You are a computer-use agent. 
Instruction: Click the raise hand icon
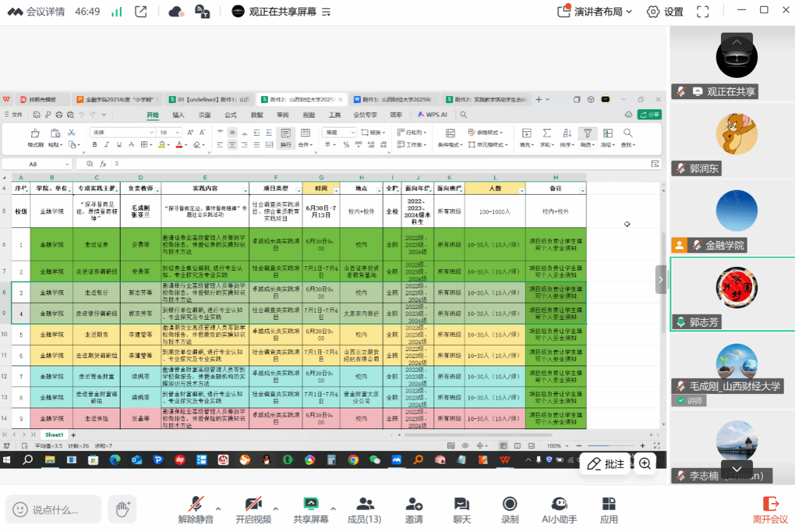point(122,509)
